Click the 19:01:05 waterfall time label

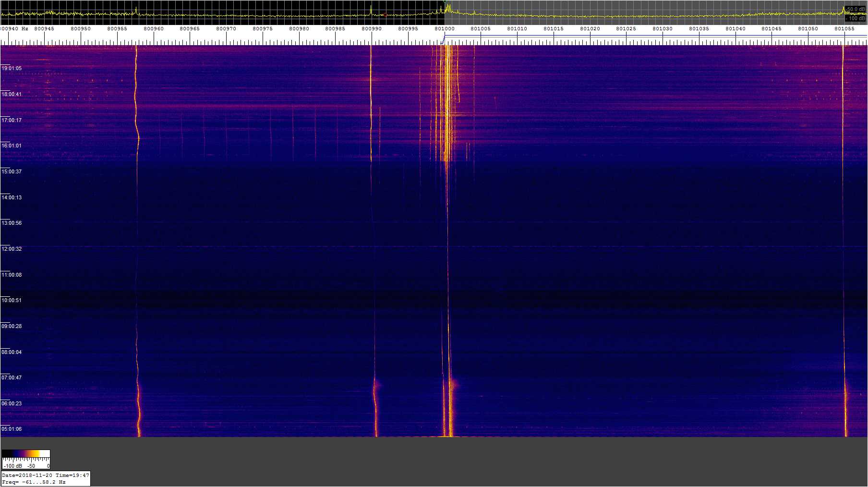[12, 69]
